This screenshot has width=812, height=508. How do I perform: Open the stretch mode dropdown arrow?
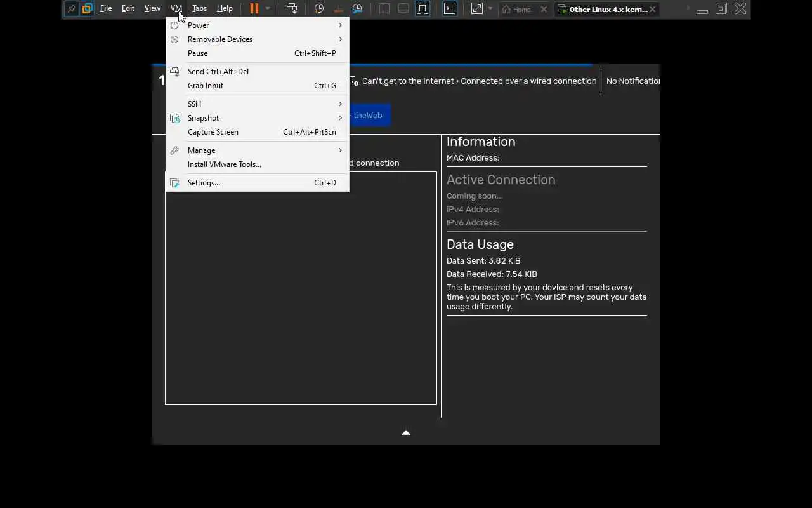point(490,8)
